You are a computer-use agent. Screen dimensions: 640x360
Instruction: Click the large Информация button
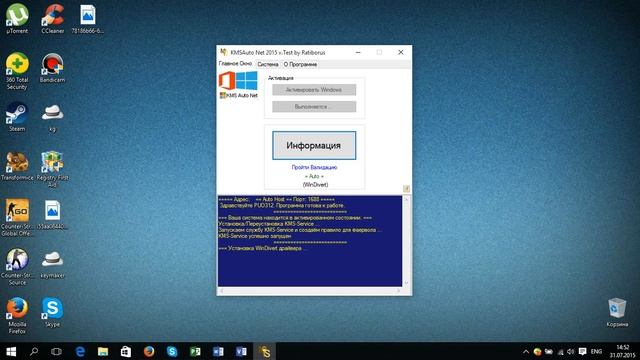(x=314, y=145)
